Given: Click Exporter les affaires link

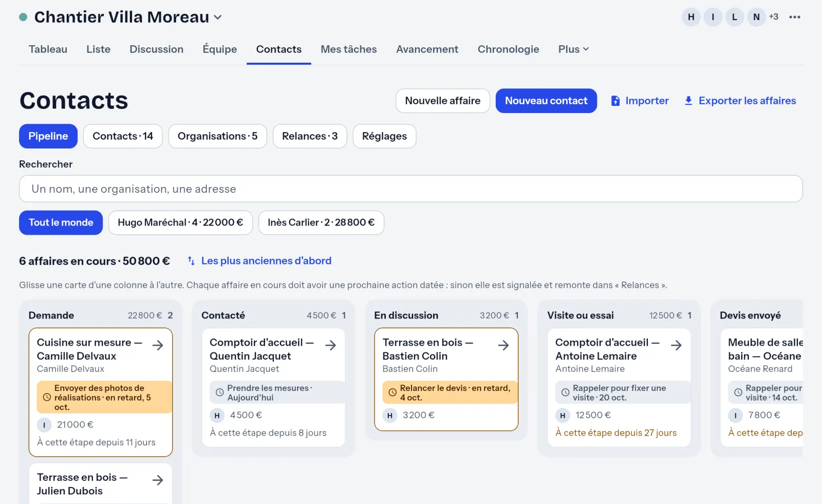Looking at the screenshot, I should click(740, 101).
